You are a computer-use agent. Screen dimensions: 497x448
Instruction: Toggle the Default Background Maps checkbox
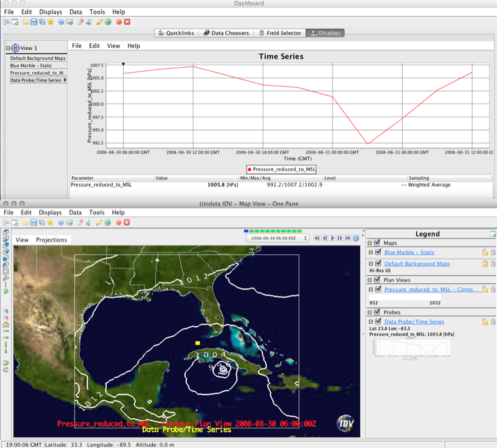(378, 263)
